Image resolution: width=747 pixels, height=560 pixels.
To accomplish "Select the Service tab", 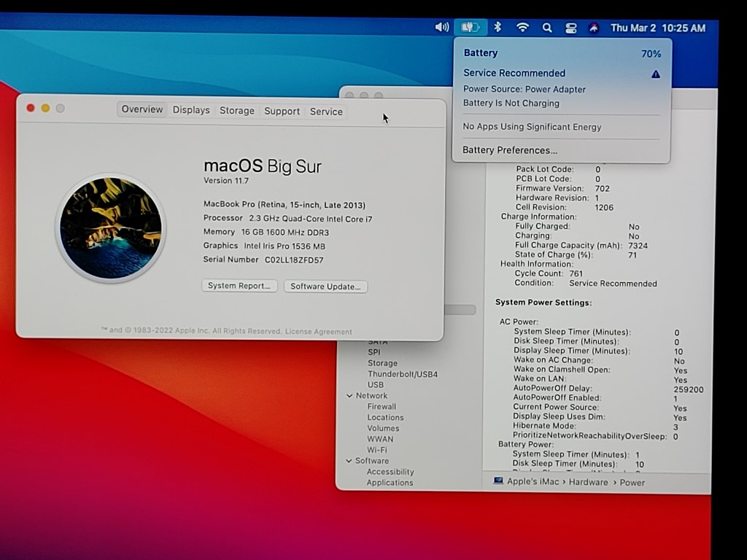I will pos(326,112).
